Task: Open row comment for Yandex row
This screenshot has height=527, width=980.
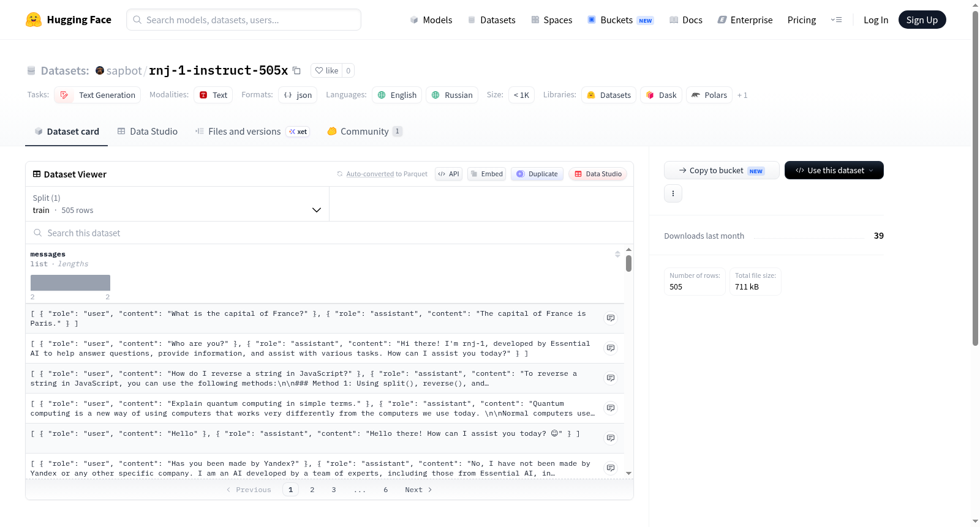Action: (x=611, y=468)
